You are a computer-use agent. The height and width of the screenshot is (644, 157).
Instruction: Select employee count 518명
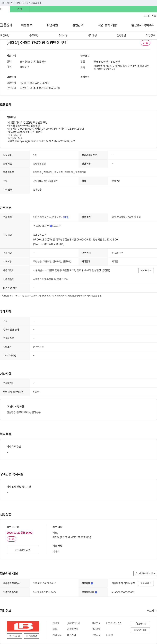(109, 635)
